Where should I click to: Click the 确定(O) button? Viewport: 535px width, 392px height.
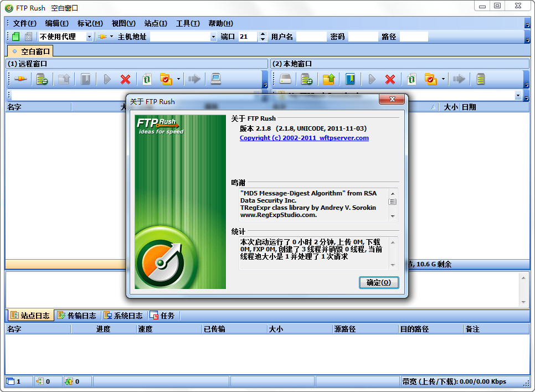point(379,282)
